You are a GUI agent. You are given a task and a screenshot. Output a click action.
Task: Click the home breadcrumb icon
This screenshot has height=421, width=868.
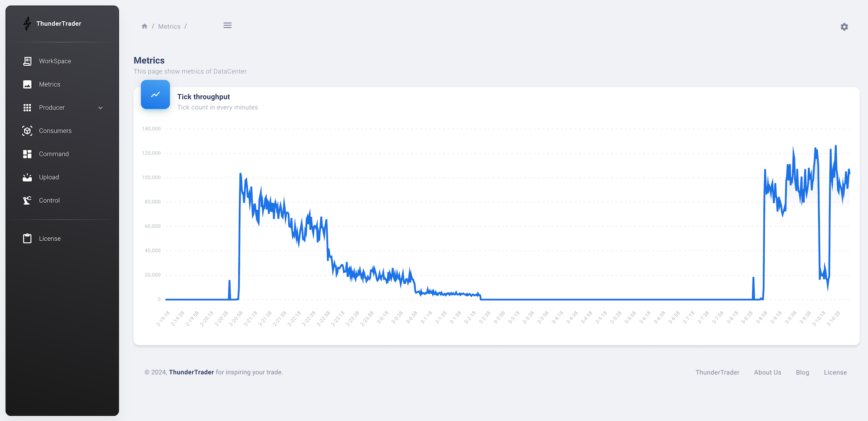pyautogui.click(x=145, y=27)
